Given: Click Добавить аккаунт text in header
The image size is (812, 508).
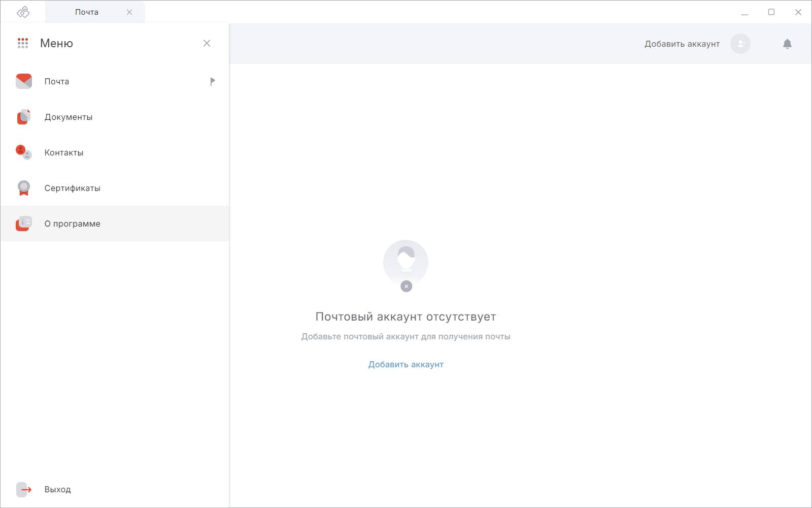Looking at the screenshot, I should (x=682, y=44).
